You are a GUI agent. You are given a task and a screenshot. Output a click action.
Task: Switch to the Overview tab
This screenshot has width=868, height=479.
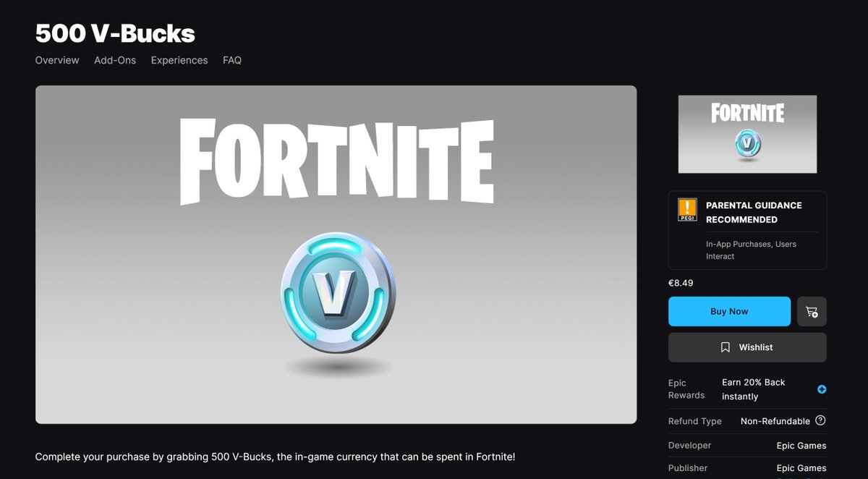tap(56, 61)
